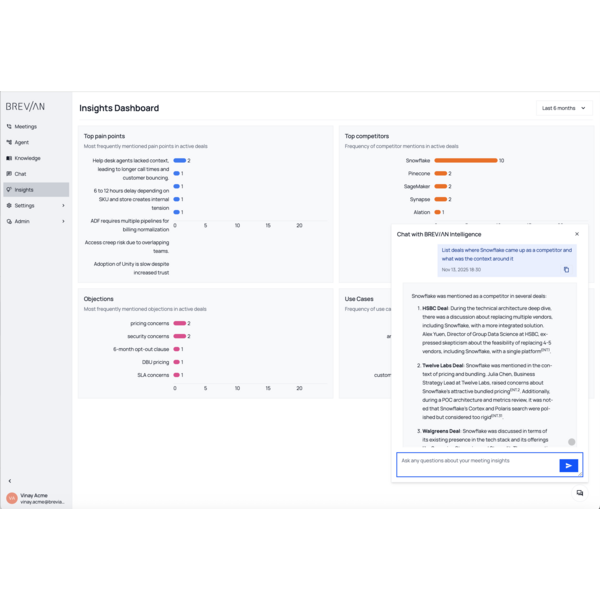The width and height of the screenshot is (600, 600).
Task: Expand the Settings submenu chevron
Action: pyautogui.click(x=63, y=205)
